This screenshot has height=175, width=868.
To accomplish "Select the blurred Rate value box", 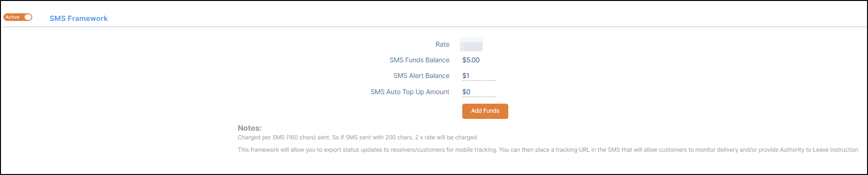I will (471, 44).
